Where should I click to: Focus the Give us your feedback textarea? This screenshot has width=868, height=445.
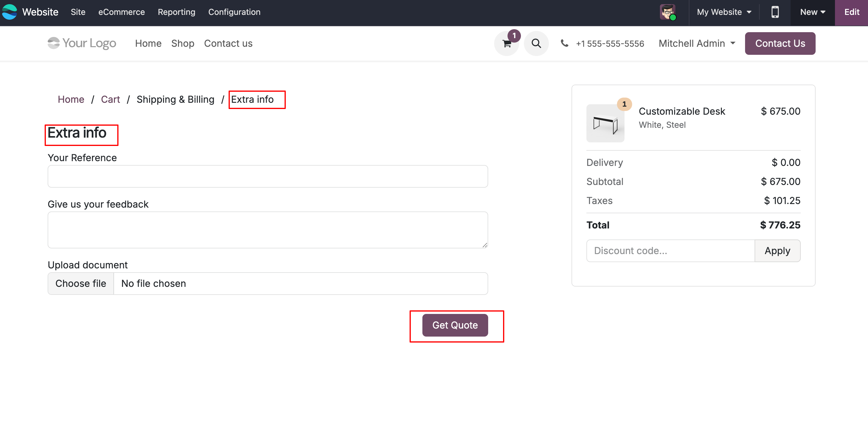(268, 230)
